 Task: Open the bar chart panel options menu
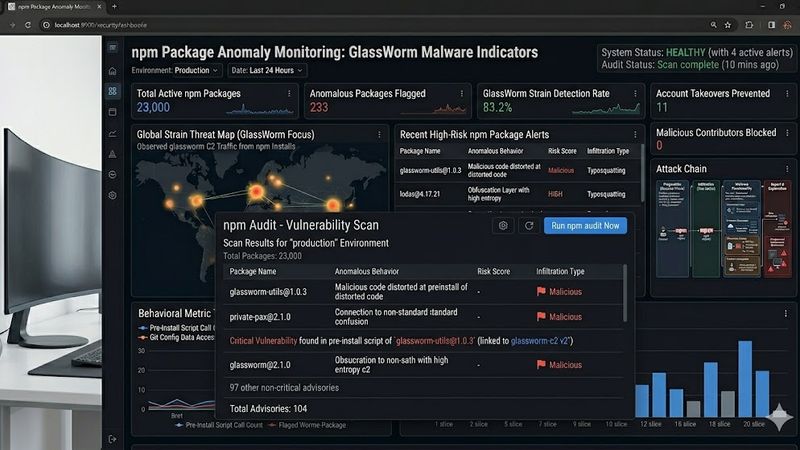tap(786, 313)
